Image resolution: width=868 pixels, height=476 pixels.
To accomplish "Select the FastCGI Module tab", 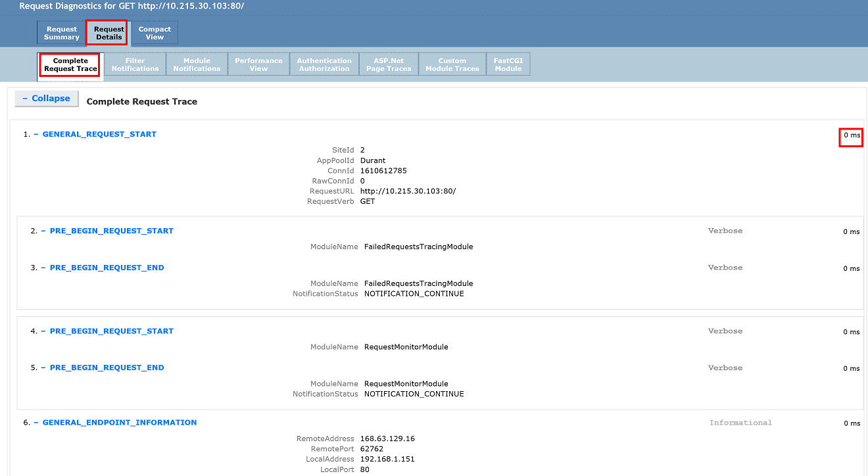I will (508, 64).
